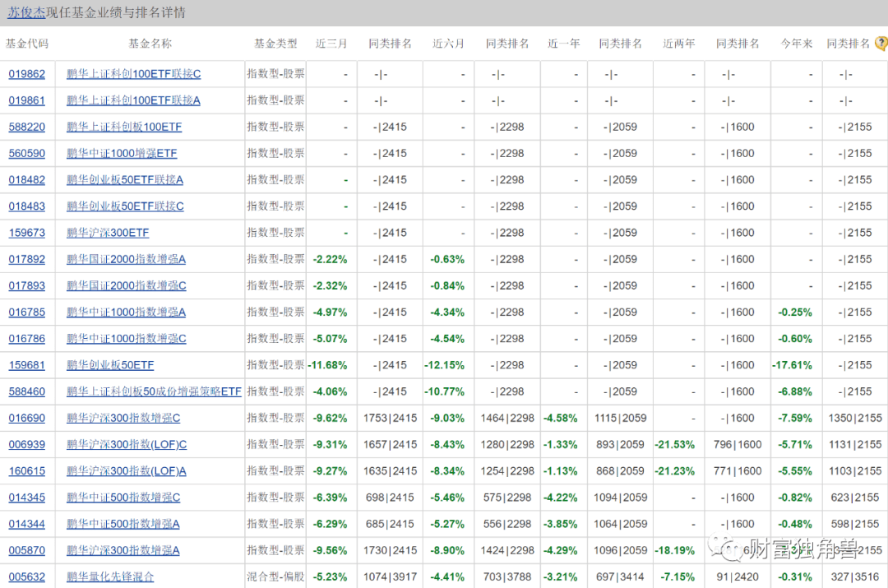Click fund code 588220
The image size is (888, 588).
27,127
